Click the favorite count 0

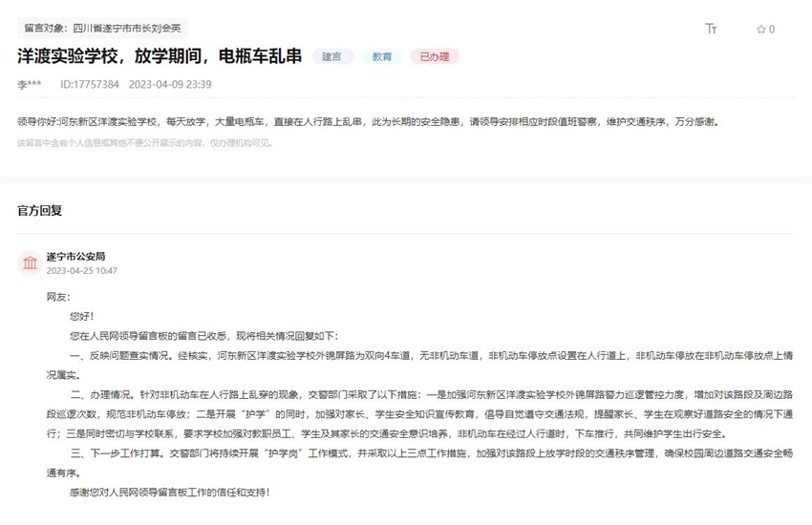coord(772,30)
